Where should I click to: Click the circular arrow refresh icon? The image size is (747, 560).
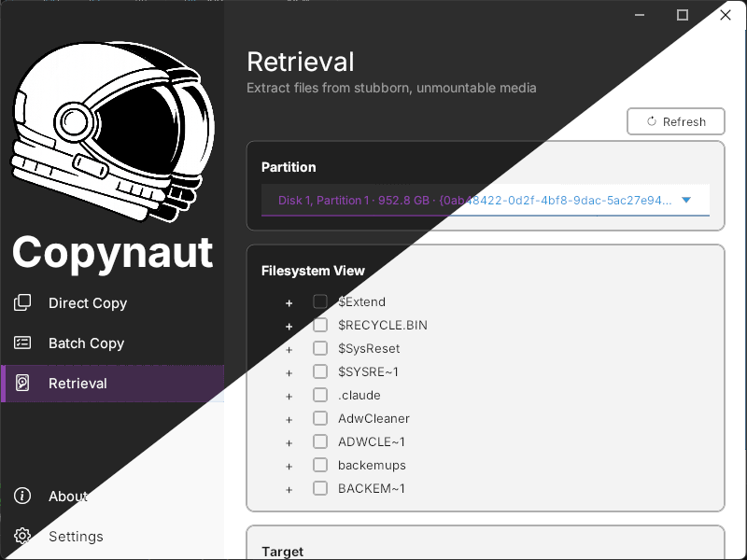[x=650, y=121]
